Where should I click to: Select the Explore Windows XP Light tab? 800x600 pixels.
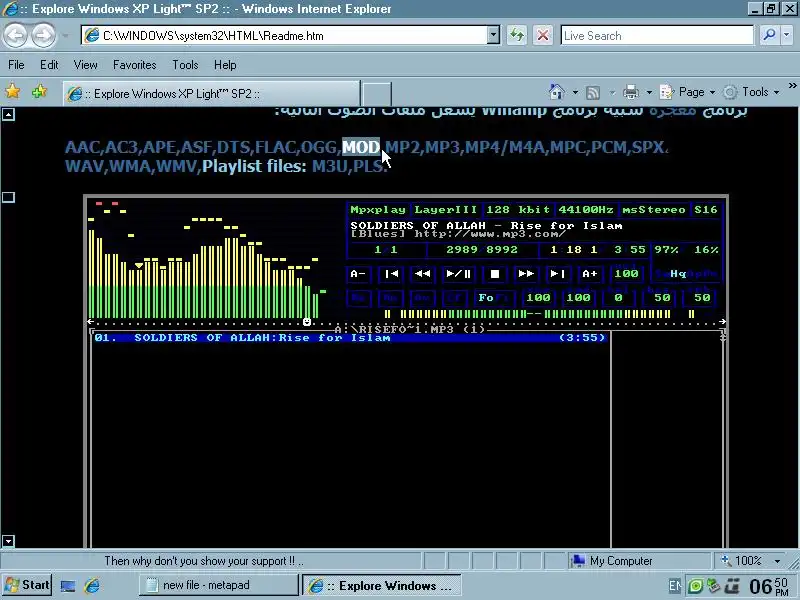coord(211,94)
